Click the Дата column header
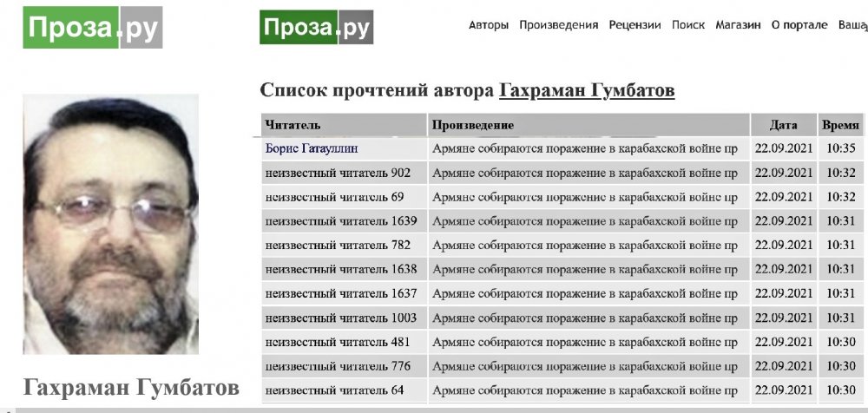868x413 pixels. (x=783, y=125)
